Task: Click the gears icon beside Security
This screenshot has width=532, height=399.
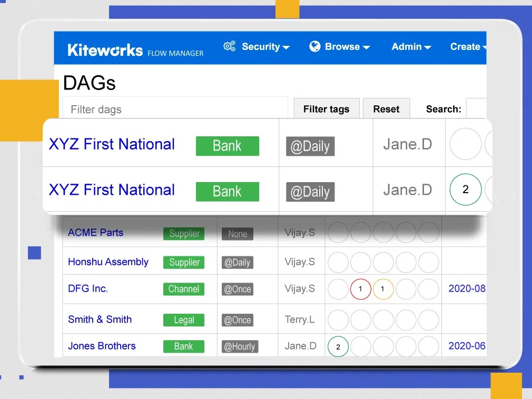Action: 229,46
